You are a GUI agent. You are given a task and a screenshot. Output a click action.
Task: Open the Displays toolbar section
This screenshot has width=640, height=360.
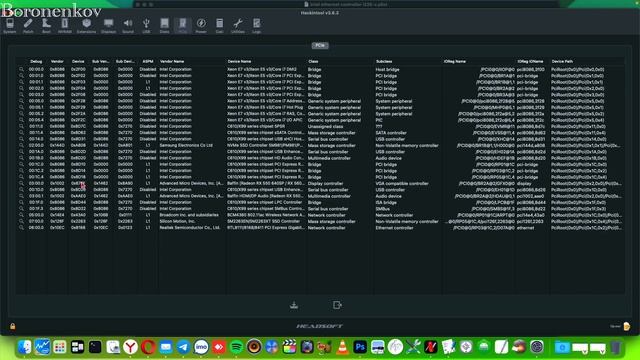click(x=109, y=25)
